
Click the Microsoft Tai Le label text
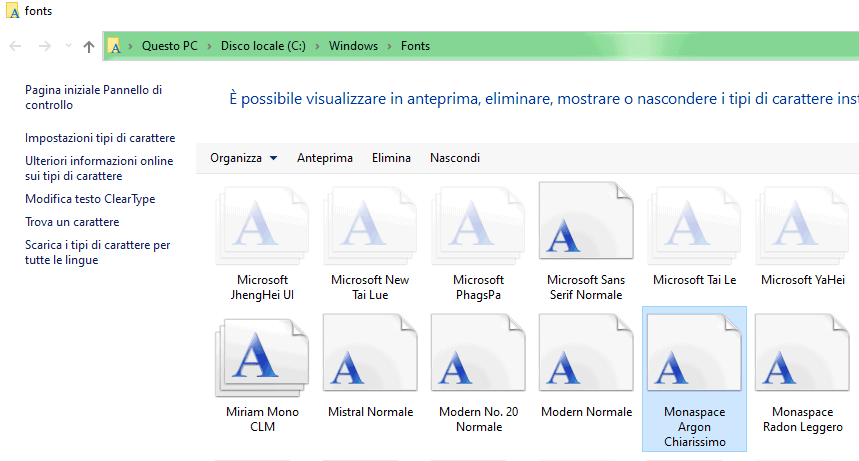tap(694, 280)
